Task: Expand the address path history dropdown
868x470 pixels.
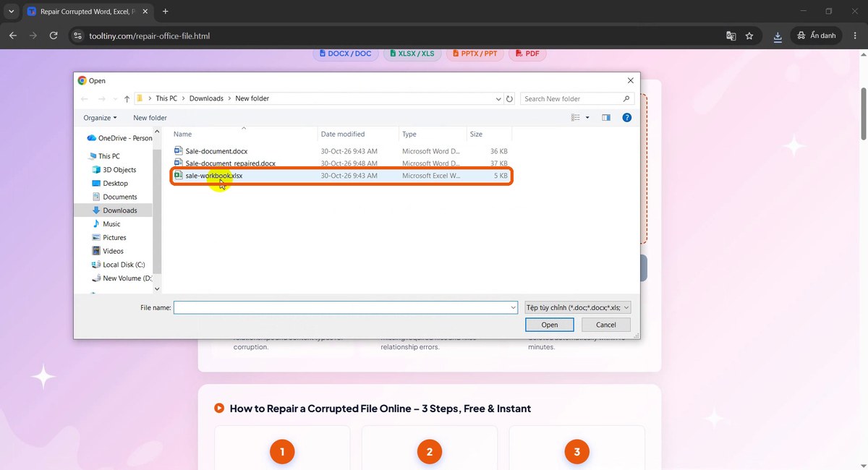Action: [x=498, y=98]
